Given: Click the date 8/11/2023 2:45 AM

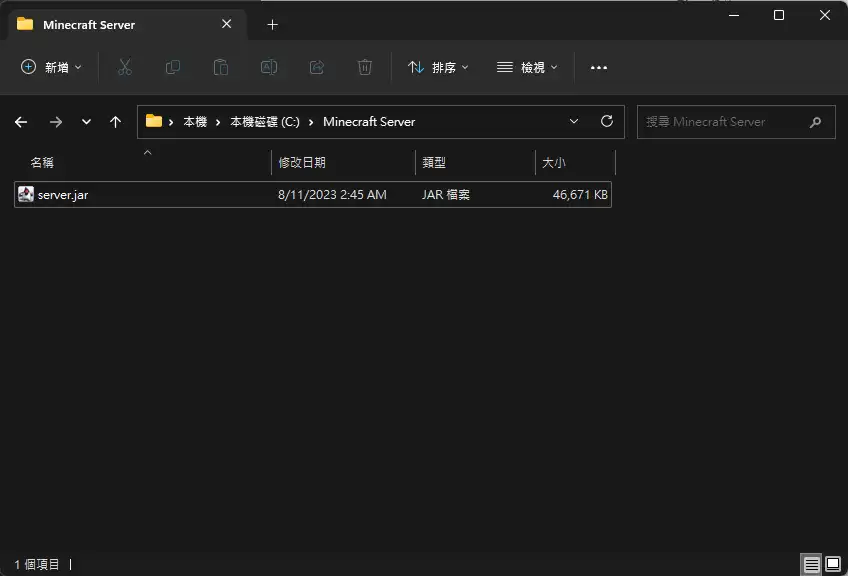Looking at the screenshot, I should (332, 195).
